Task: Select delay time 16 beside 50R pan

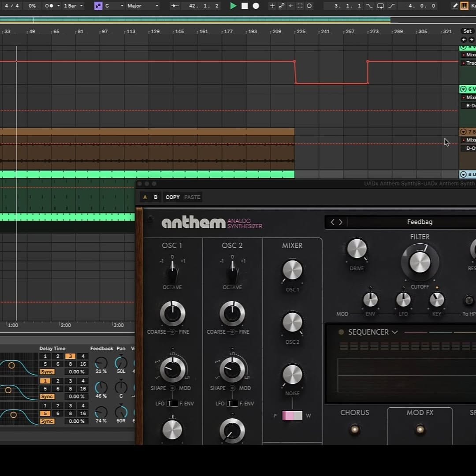Action: (83, 413)
